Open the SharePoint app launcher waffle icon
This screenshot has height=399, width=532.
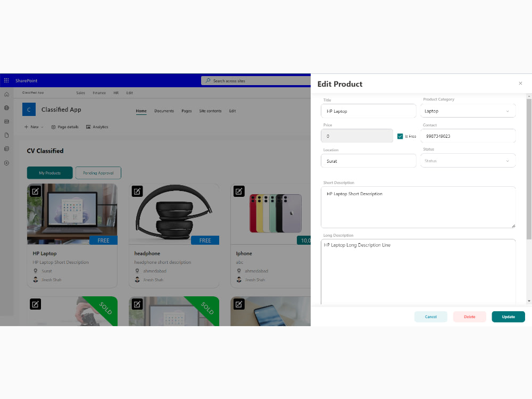pyautogui.click(x=6, y=80)
